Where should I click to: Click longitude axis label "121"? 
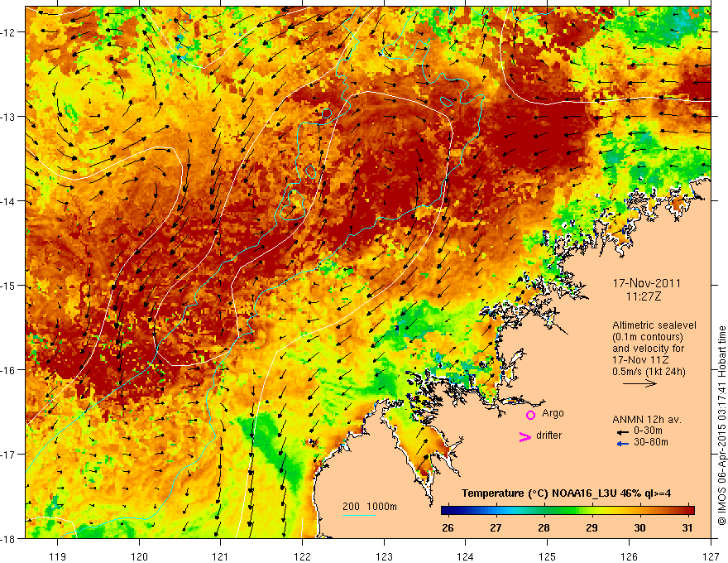click(x=221, y=556)
